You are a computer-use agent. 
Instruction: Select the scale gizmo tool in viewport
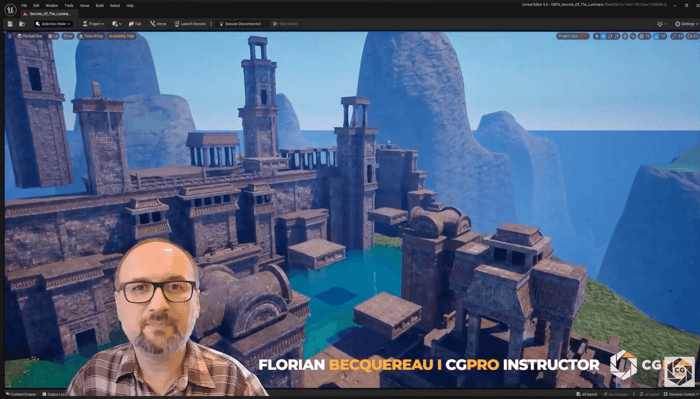point(617,36)
